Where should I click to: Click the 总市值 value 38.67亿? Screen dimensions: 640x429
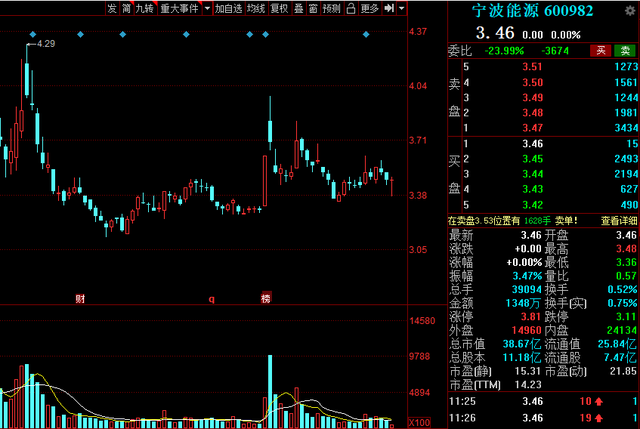point(522,344)
